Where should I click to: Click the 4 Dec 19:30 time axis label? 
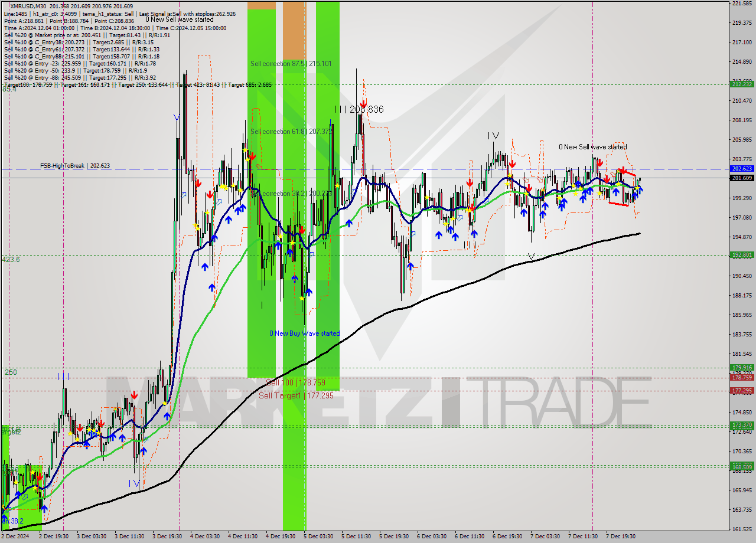pyautogui.click(x=281, y=537)
